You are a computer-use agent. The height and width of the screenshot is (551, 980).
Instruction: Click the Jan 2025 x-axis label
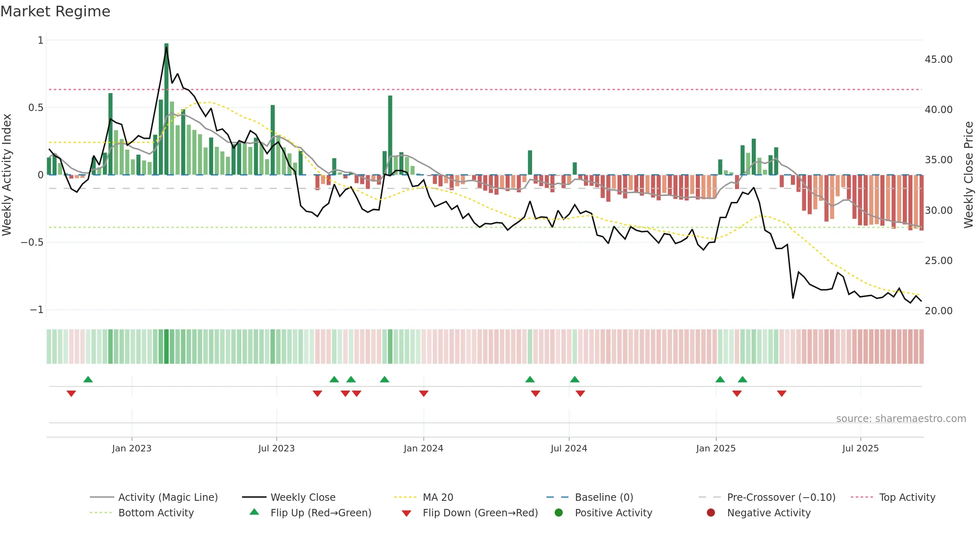click(x=716, y=448)
